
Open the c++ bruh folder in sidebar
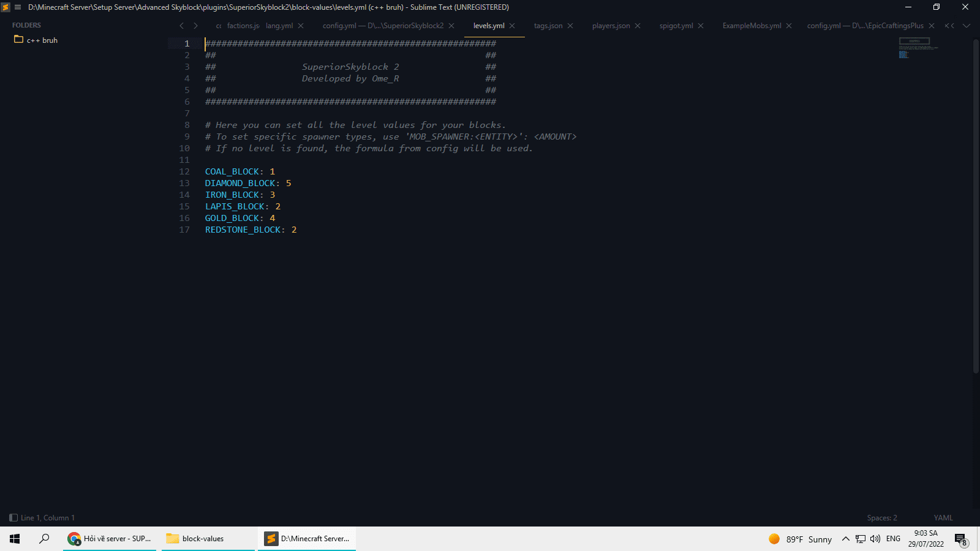point(42,40)
